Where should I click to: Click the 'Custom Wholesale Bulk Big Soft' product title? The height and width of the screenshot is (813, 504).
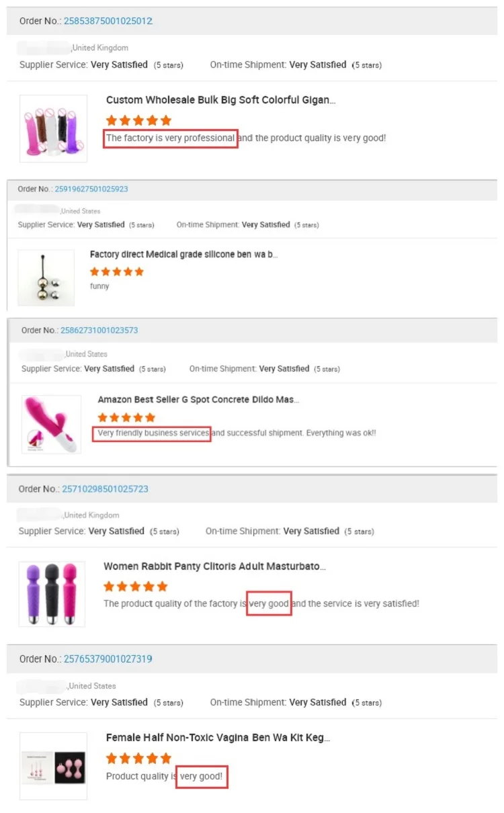tap(220, 100)
